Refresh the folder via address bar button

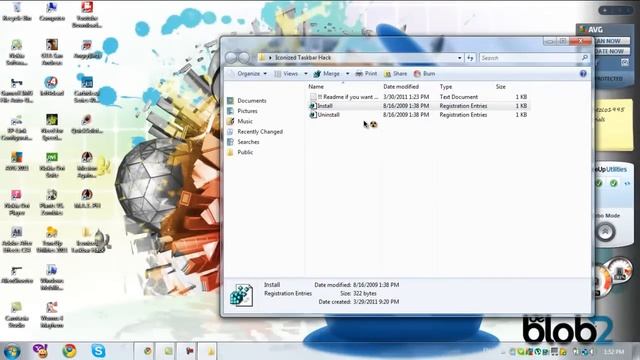pos(470,58)
